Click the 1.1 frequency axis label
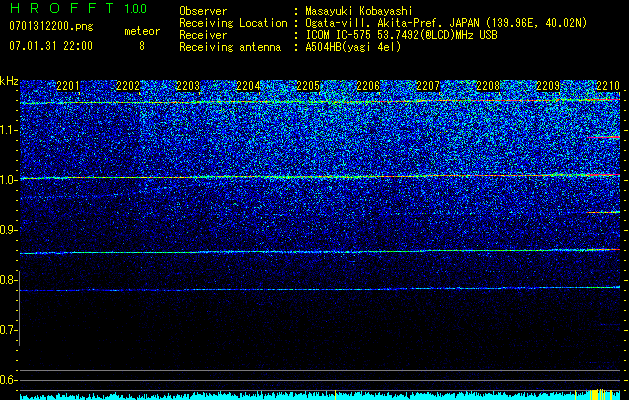 tap(9, 130)
